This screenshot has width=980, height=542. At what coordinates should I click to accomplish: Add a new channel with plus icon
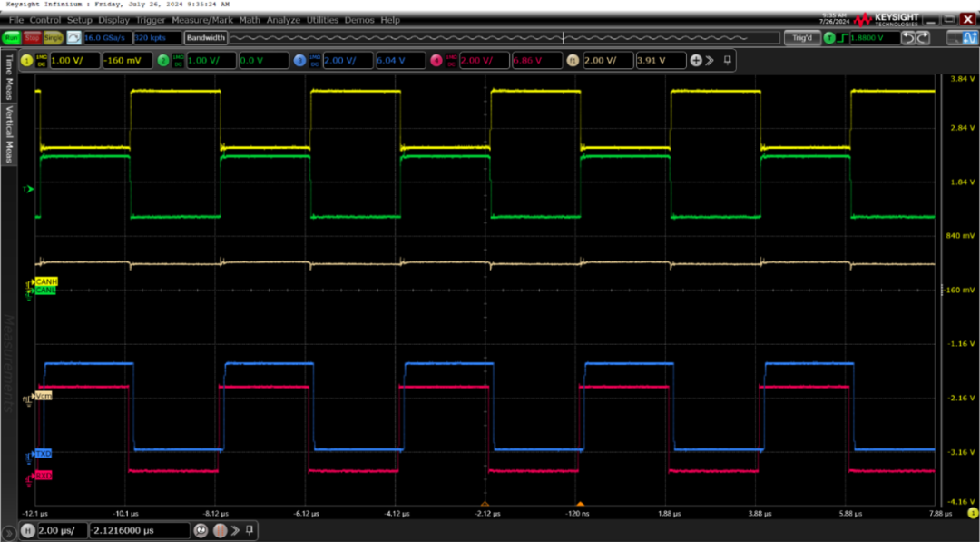(696, 60)
